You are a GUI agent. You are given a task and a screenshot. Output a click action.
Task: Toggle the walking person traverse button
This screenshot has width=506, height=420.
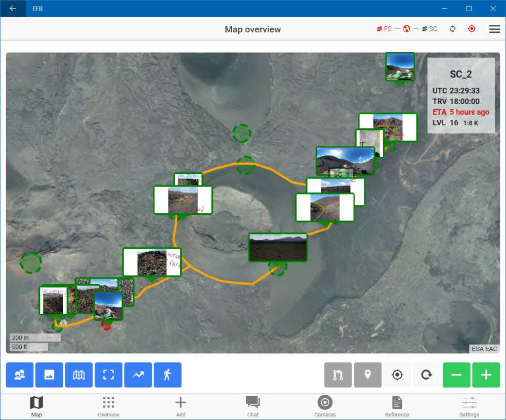point(167,375)
